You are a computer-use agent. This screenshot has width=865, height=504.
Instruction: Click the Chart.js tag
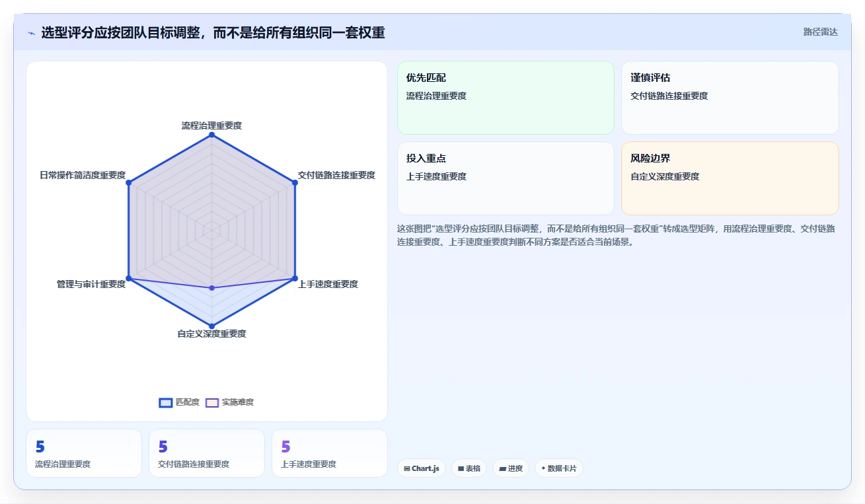click(422, 468)
